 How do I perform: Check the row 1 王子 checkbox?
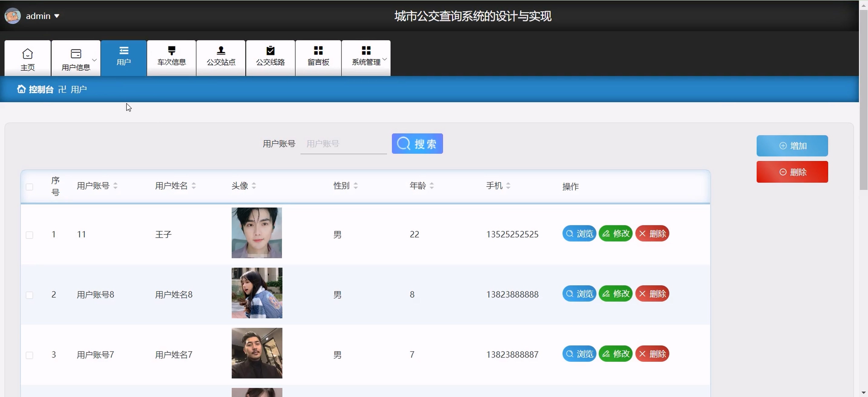pyautogui.click(x=30, y=235)
